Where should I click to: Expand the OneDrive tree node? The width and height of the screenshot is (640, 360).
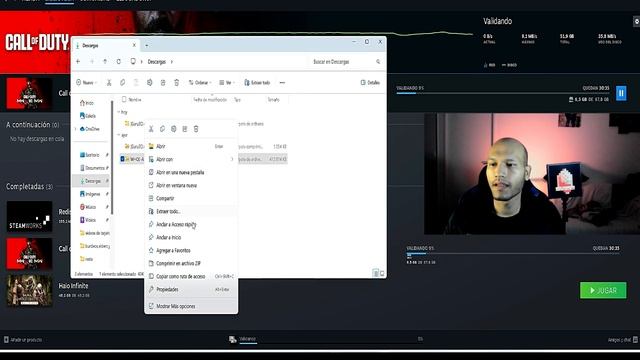(76, 129)
